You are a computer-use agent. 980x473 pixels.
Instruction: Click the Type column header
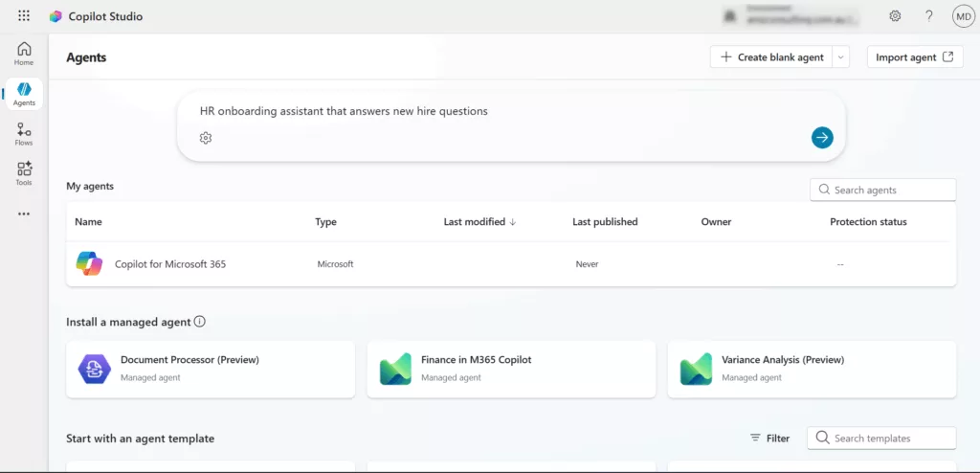(325, 221)
